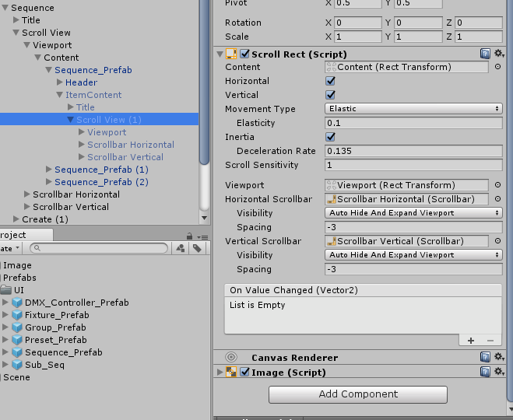Open Scroll Rect component gear menu
This screenshot has width=513, height=420.
[499, 53]
